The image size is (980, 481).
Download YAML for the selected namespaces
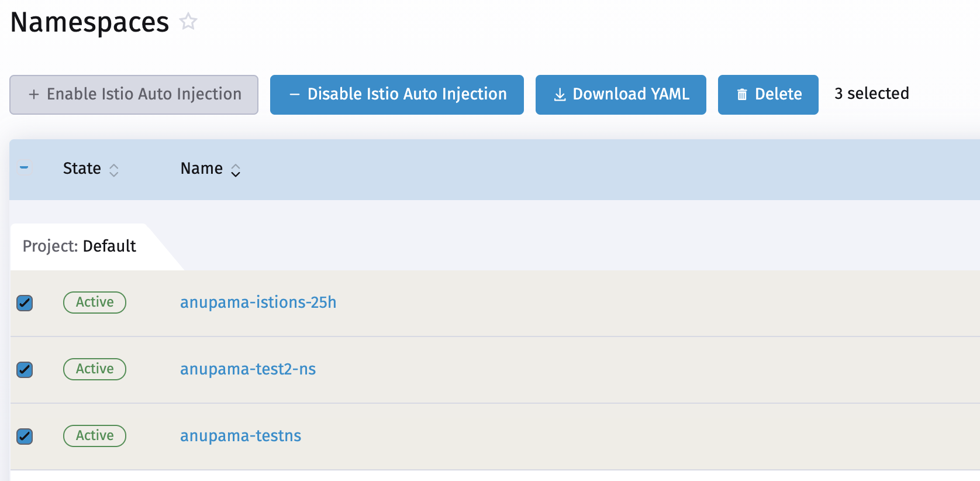(x=620, y=94)
